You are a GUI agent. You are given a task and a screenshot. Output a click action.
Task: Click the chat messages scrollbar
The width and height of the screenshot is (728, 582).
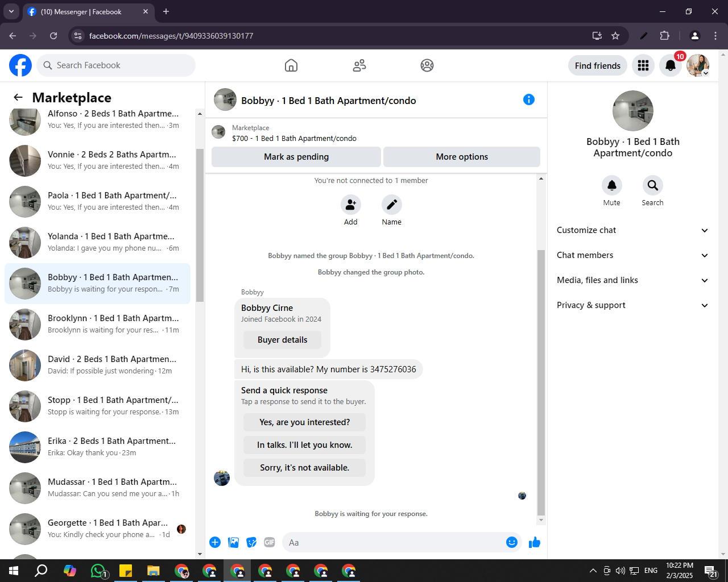click(x=541, y=382)
